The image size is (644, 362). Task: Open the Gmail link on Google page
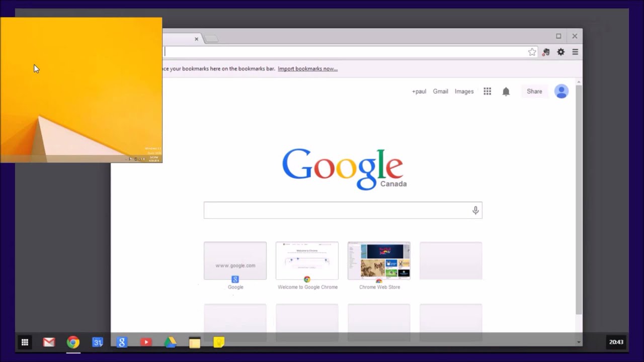point(440,92)
